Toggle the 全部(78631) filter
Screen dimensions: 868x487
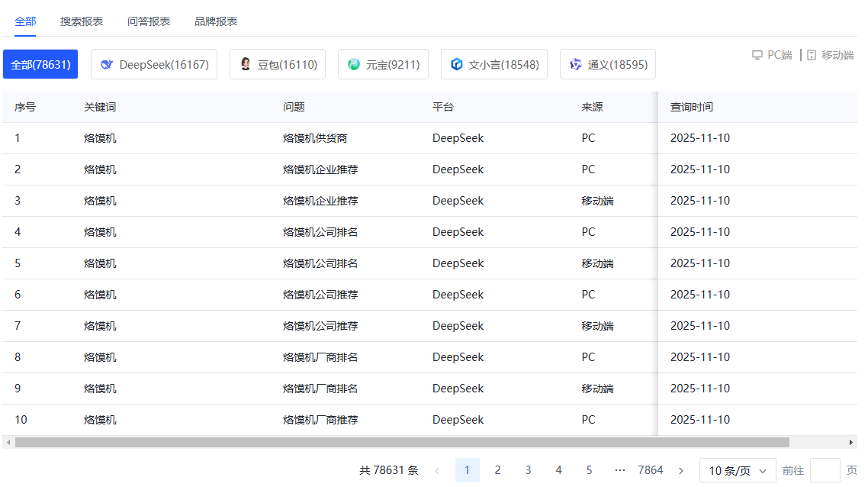click(x=40, y=64)
